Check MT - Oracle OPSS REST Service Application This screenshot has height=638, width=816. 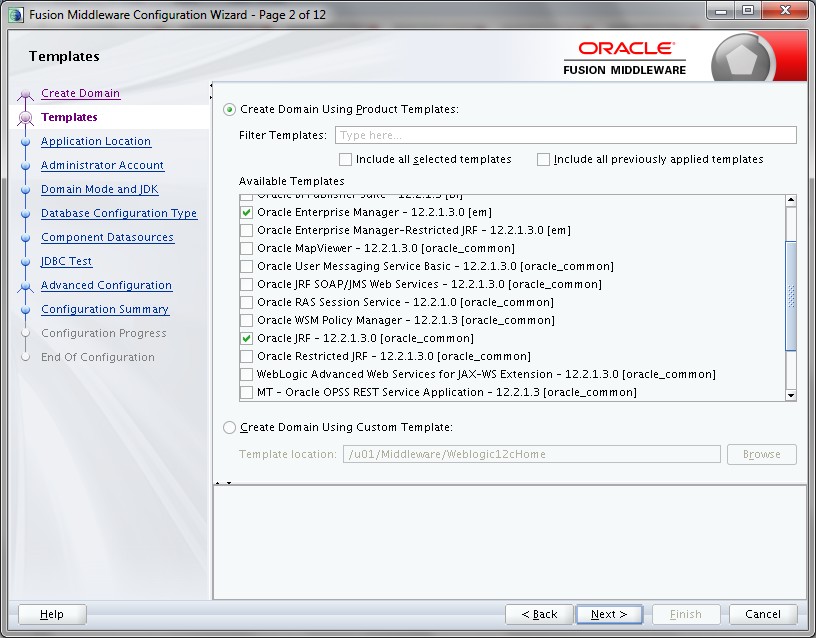(x=246, y=392)
